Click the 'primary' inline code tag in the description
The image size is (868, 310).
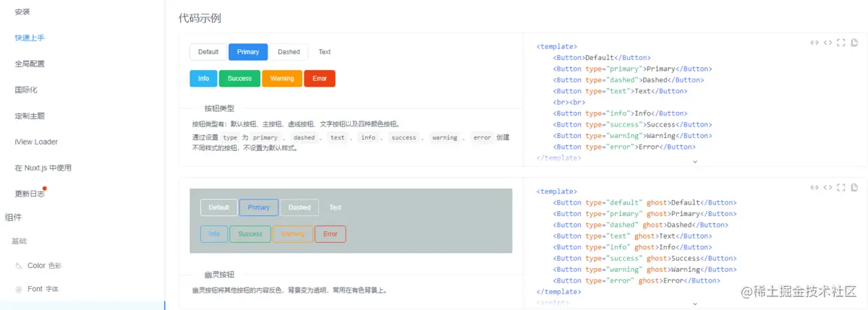coord(265,137)
